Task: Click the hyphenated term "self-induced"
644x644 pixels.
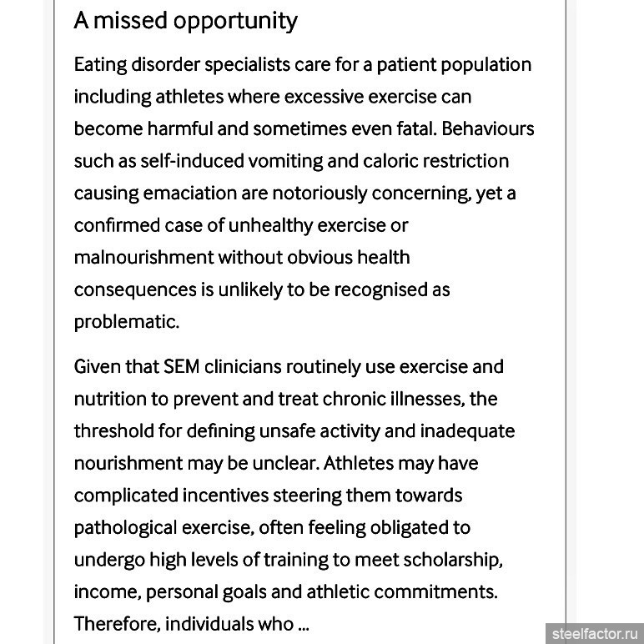Action: 192,161
